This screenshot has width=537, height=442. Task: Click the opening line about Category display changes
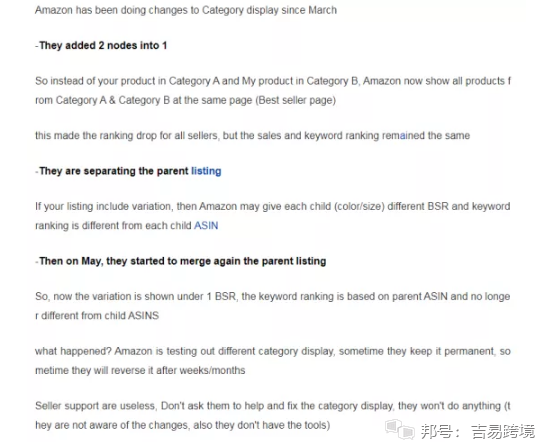[x=186, y=10]
